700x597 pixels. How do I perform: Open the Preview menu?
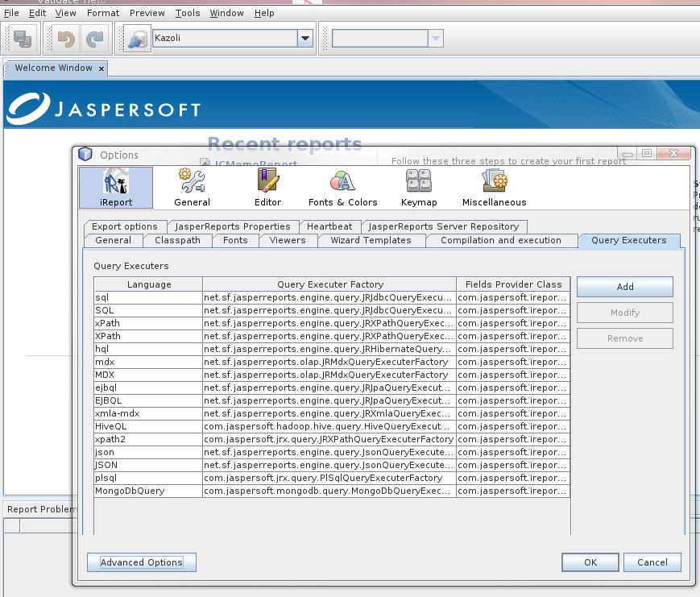(x=147, y=13)
